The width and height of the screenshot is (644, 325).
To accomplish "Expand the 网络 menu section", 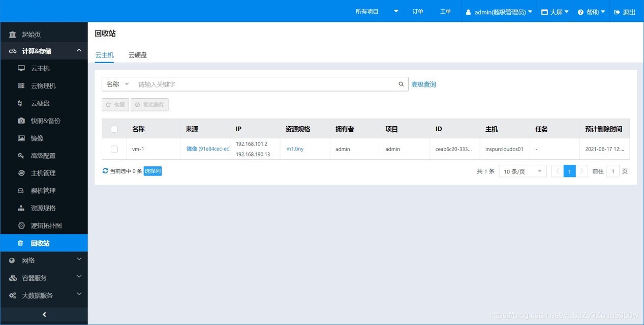I will (x=79, y=259).
